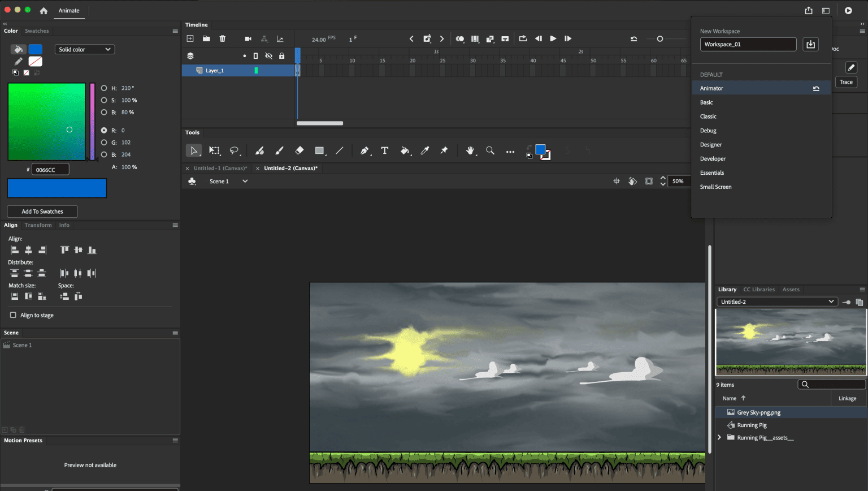The image size is (868, 491).
Task: Select the Zoom tool
Action: pyautogui.click(x=490, y=150)
